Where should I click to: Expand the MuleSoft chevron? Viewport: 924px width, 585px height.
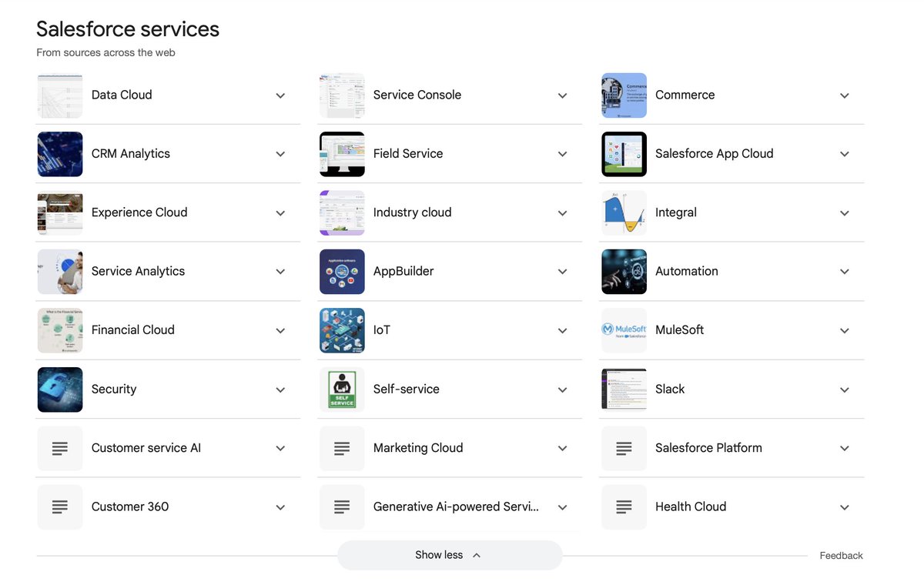[845, 330]
